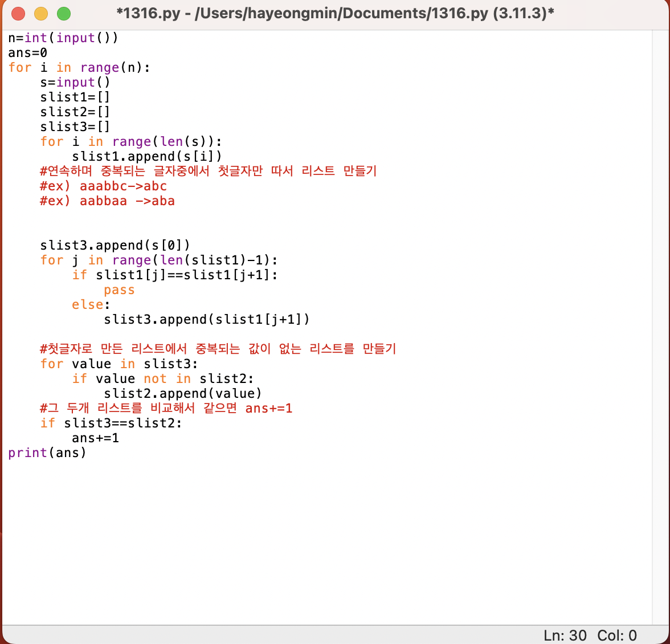The image size is (670, 644).
Task: Click the 'for value in slist3:' line
Action: [119, 364]
